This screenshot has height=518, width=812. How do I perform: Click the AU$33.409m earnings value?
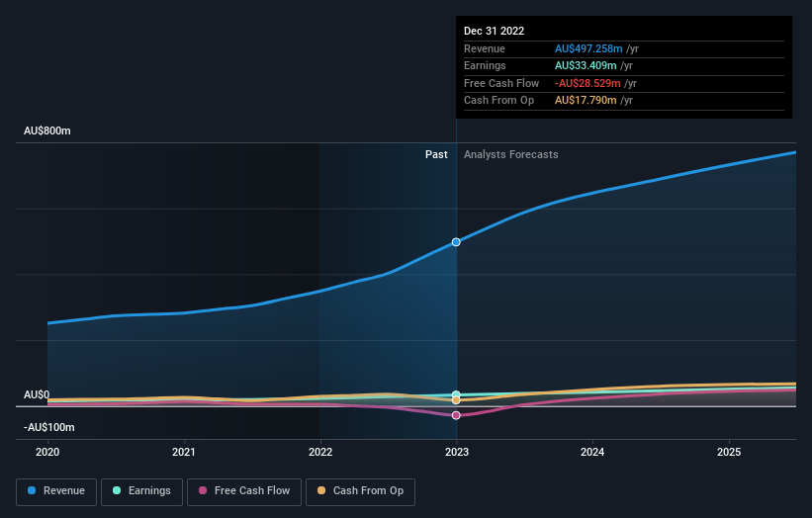click(586, 65)
